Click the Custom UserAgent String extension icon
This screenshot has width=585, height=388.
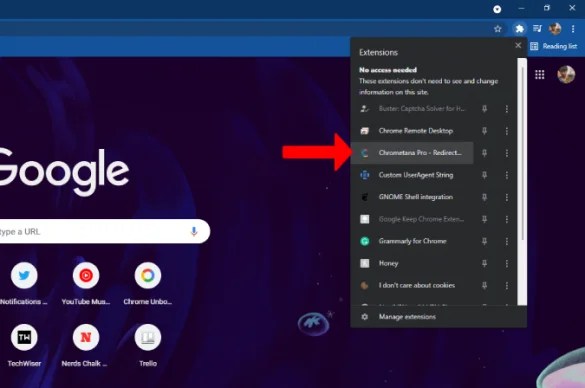pyautogui.click(x=365, y=175)
